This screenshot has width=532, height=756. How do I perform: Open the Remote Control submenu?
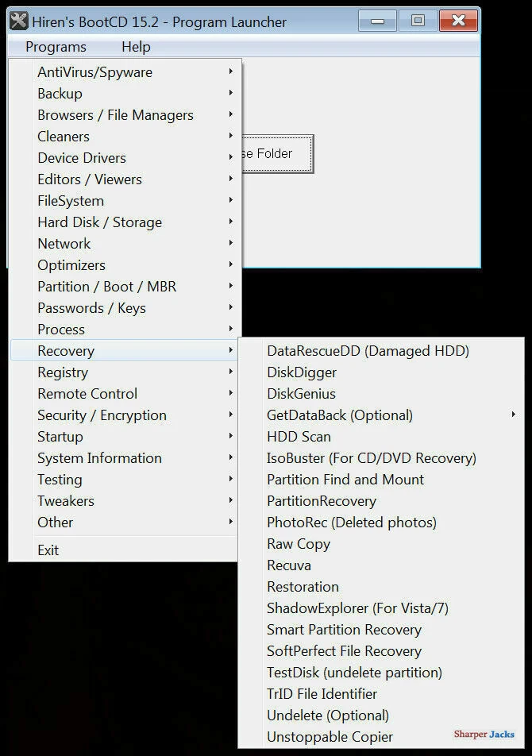(x=125, y=393)
